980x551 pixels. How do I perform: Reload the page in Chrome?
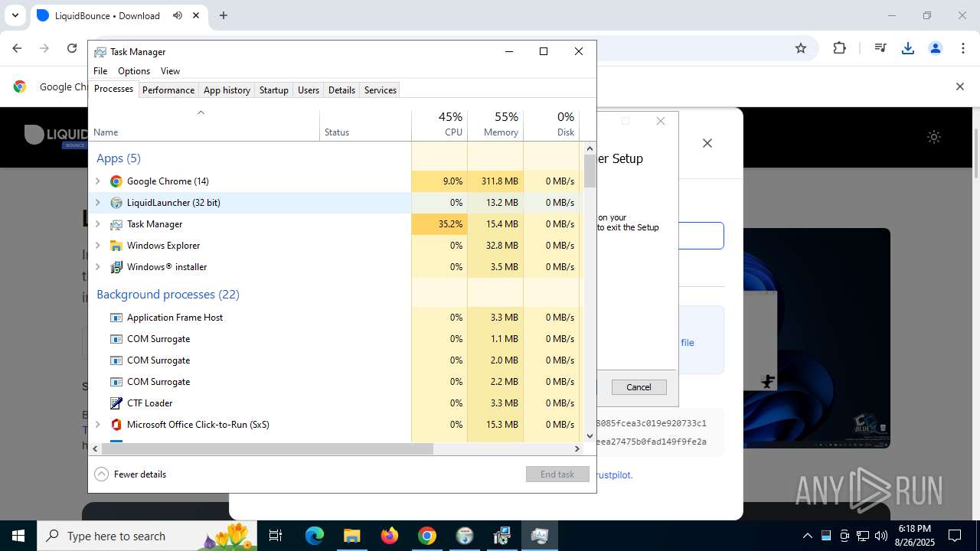coord(72,48)
